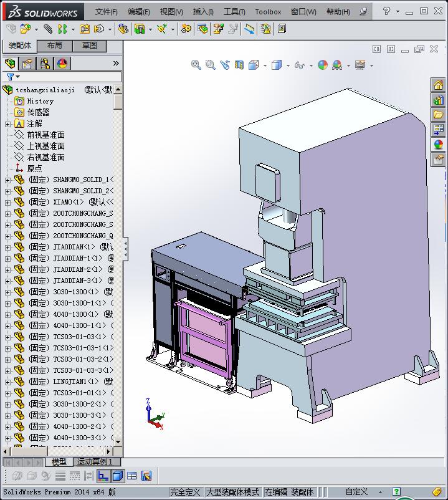
Task: Expand the TCS03-01-01<1> component
Action: [x=7, y=393]
